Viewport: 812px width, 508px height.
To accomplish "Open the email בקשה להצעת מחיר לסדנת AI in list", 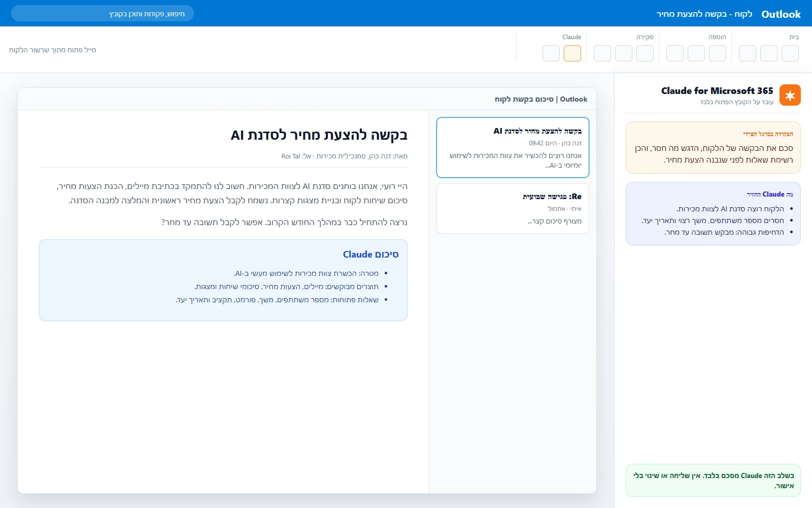I will pyautogui.click(x=513, y=147).
